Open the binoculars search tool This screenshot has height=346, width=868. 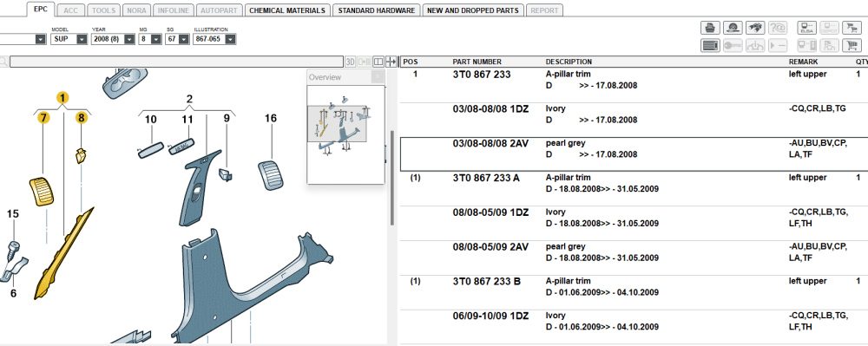(x=755, y=28)
